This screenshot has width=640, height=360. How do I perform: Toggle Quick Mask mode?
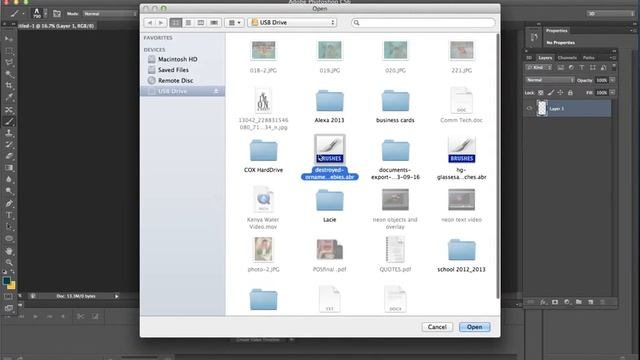[x=9, y=297]
